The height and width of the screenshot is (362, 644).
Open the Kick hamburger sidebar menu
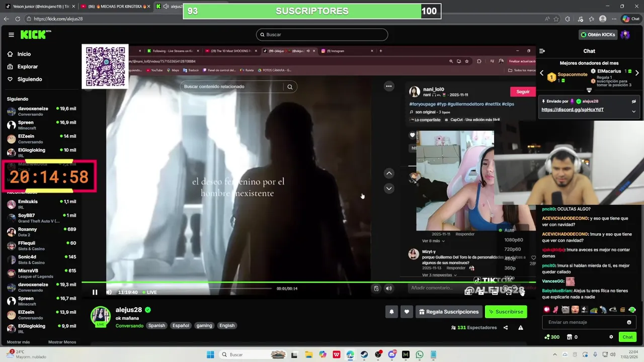coord(11,35)
